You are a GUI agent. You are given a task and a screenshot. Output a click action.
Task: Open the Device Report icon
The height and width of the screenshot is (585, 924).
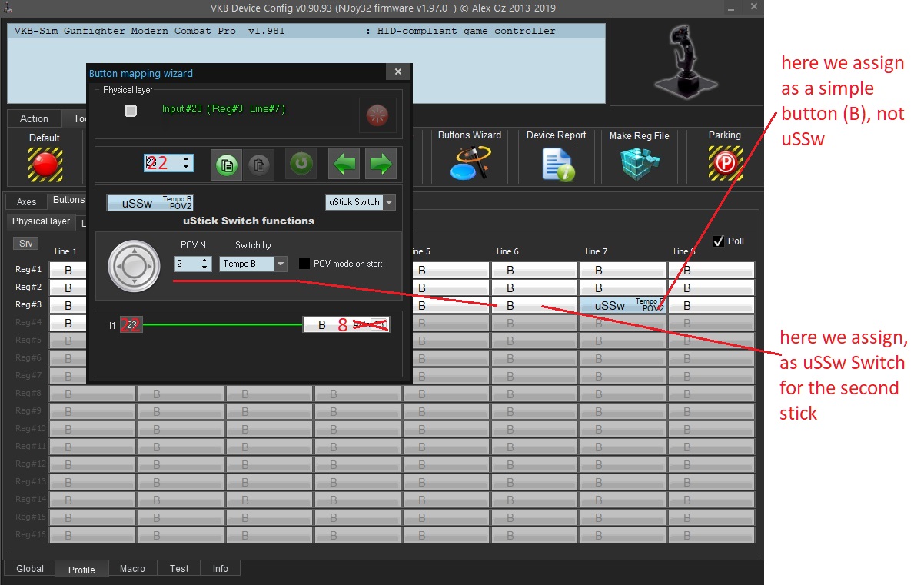(x=557, y=163)
